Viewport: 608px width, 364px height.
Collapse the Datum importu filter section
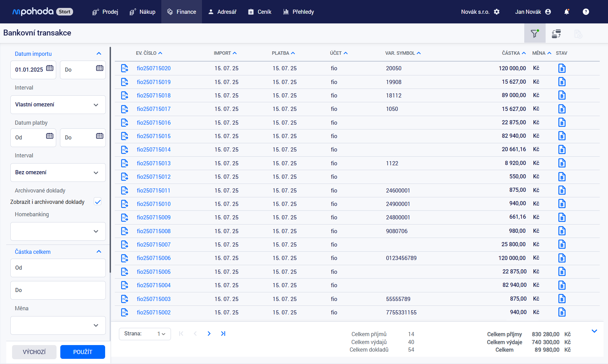point(99,54)
